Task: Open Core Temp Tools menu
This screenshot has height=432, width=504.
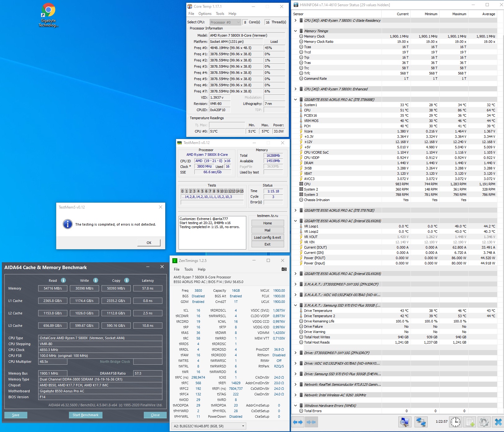Action: tap(220, 14)
